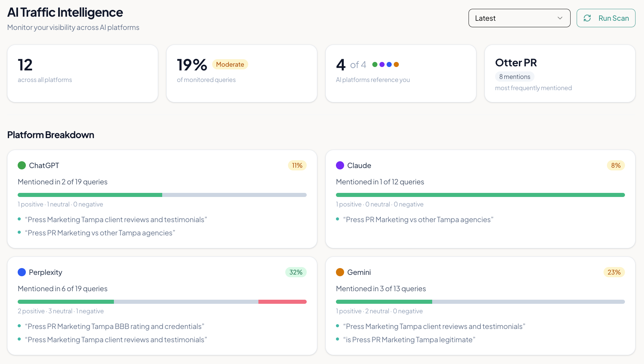Screen dimensions: 644x364
Task: Click the 8 mentions badge
Action: 514,77
